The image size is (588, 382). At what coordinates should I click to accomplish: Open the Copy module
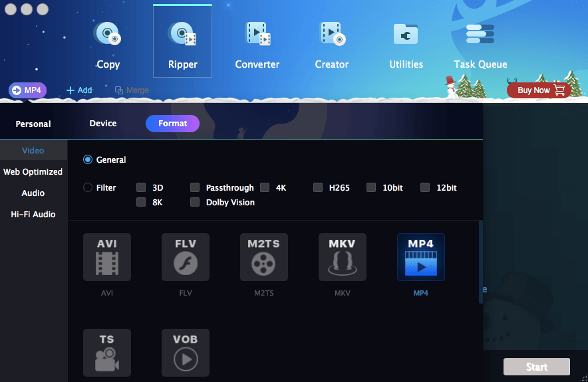pyautogui.click(x=108, y=45)
